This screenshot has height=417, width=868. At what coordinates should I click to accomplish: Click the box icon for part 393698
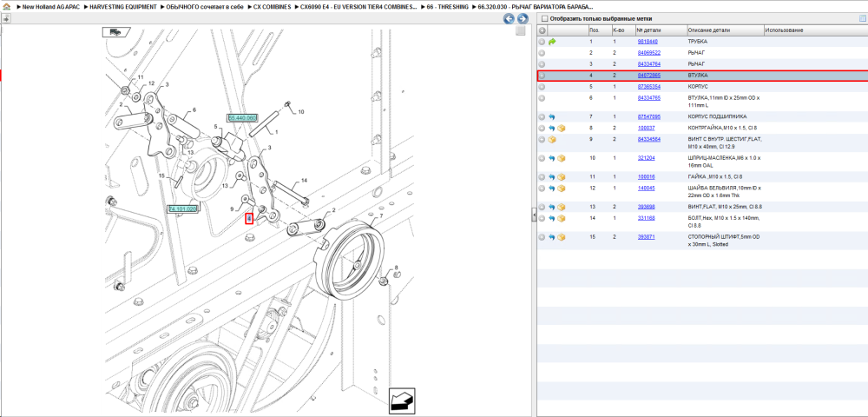coord(562,207)
